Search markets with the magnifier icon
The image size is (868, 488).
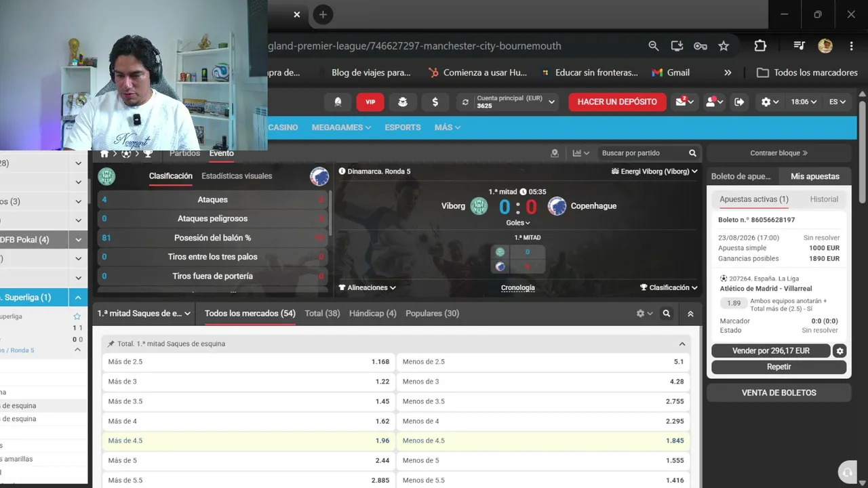tap(667, 314)
